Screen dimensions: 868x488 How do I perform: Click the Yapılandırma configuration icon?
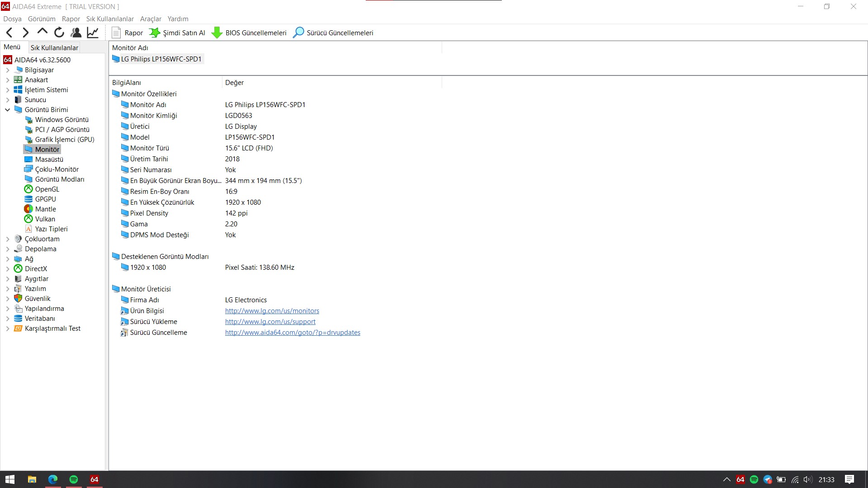18,309
